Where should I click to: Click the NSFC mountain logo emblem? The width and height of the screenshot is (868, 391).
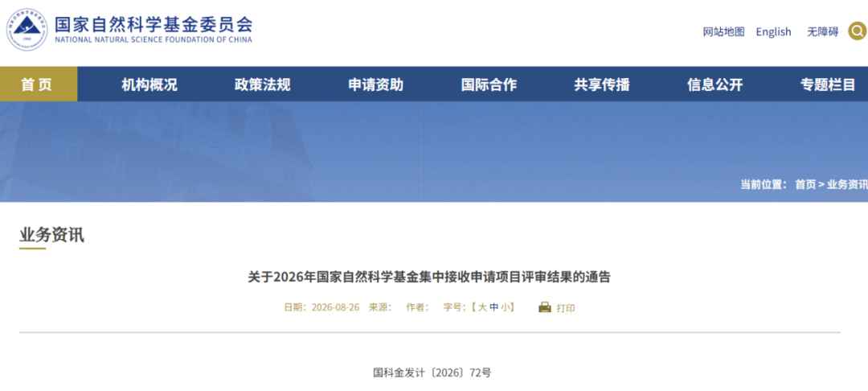pos(27,29)
